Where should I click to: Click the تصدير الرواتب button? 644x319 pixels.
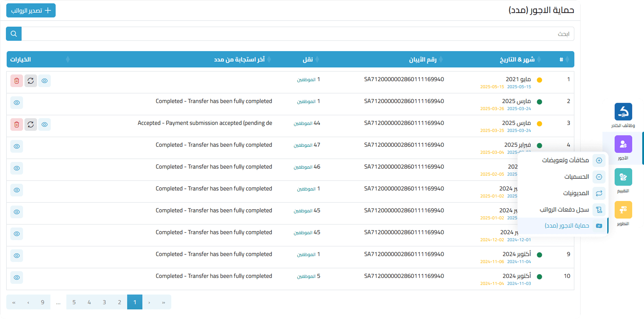pyautogui.click(x=31, y=11)
